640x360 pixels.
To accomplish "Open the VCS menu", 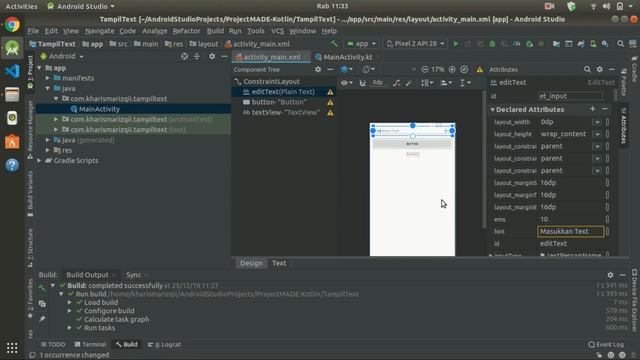I will point(277,31).
